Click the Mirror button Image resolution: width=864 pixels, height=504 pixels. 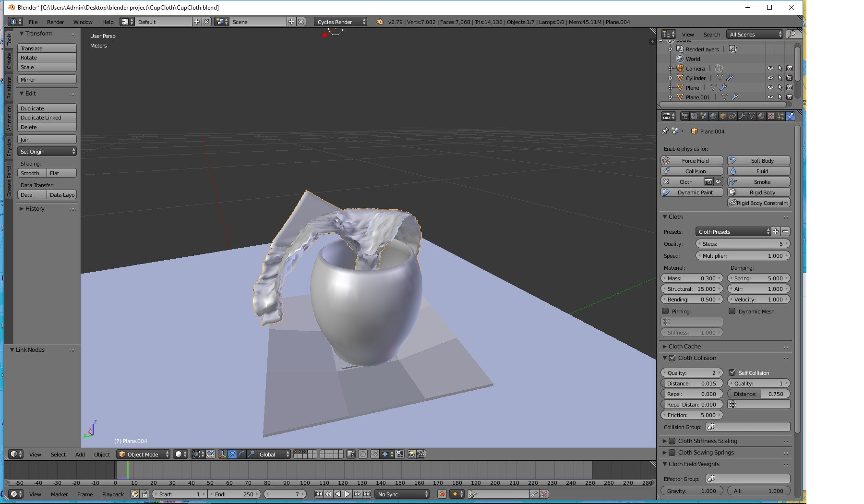(47, 79)
